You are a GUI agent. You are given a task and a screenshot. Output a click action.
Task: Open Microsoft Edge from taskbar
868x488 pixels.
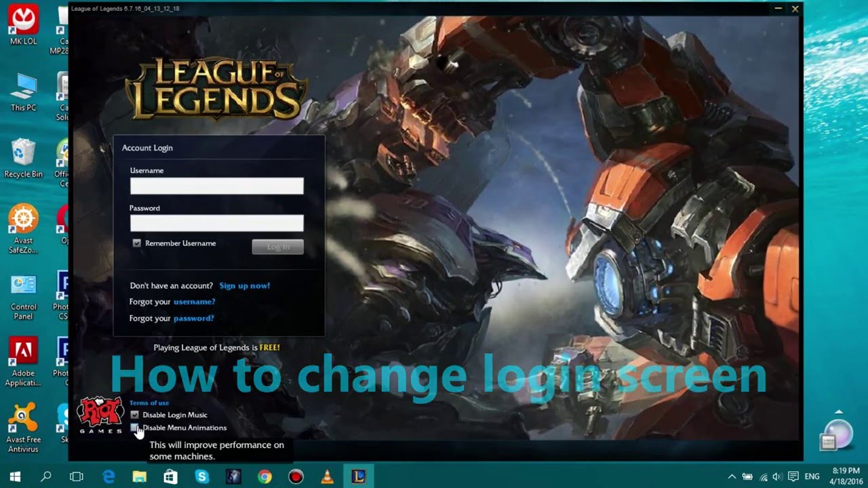(109, 476)
